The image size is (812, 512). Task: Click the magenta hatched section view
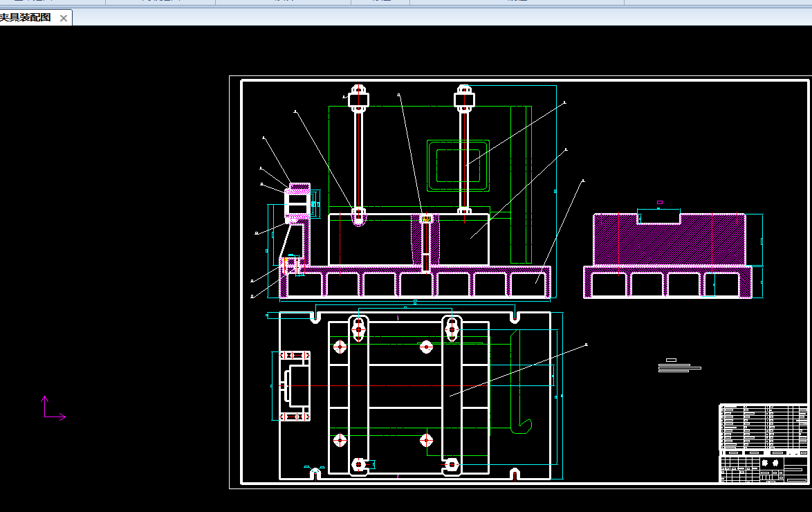coord(668,255)
